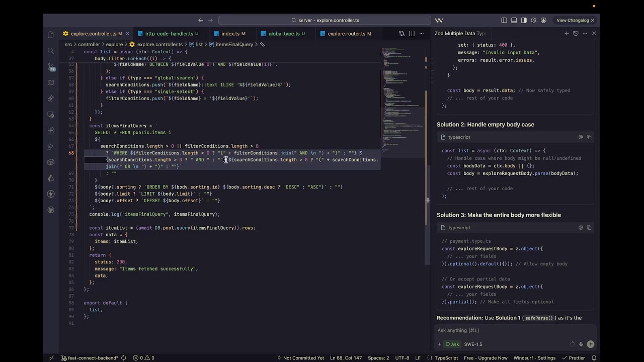Select Zod Multiple Data Types chat tab
Screen dimensions: 644x362
coord(460,34)
